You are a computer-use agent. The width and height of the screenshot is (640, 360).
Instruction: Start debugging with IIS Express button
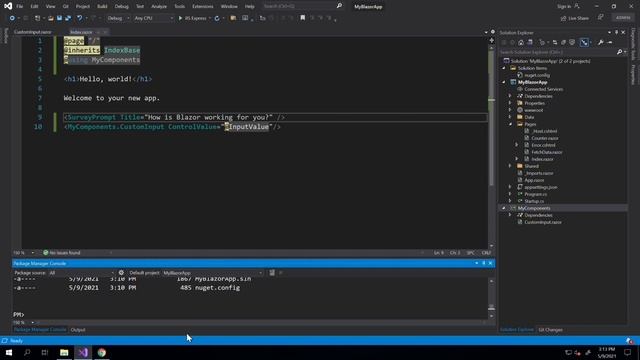coord(192,18)
